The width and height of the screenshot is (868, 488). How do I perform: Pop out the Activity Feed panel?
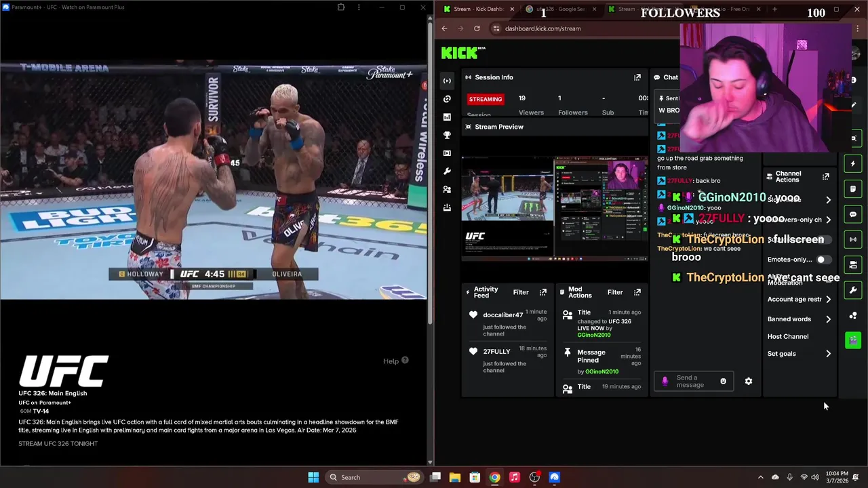click(542, 292)
